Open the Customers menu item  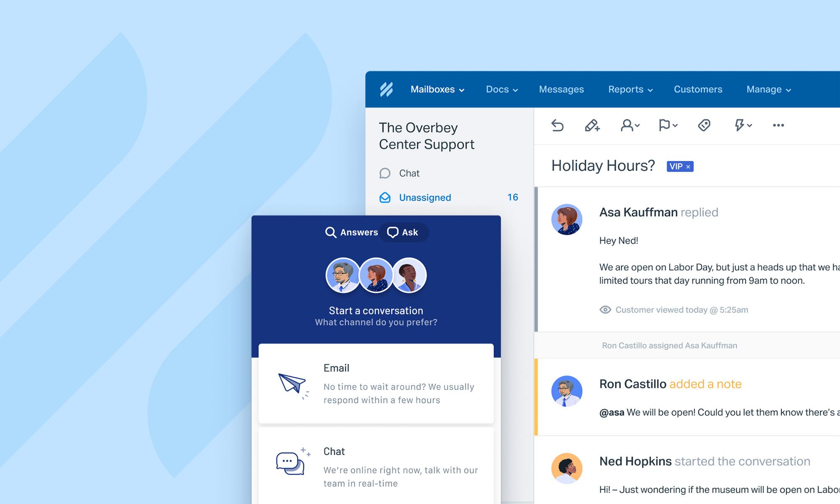pos(698,89)
